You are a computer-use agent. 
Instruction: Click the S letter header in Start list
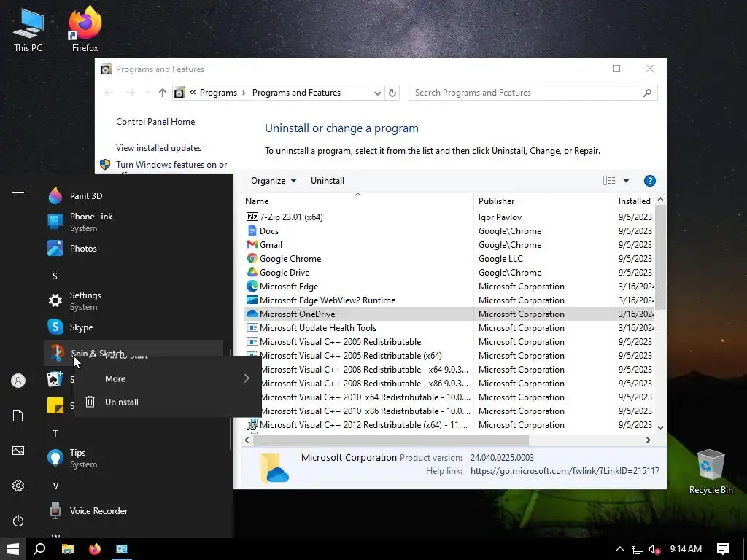tap(55, 276)
